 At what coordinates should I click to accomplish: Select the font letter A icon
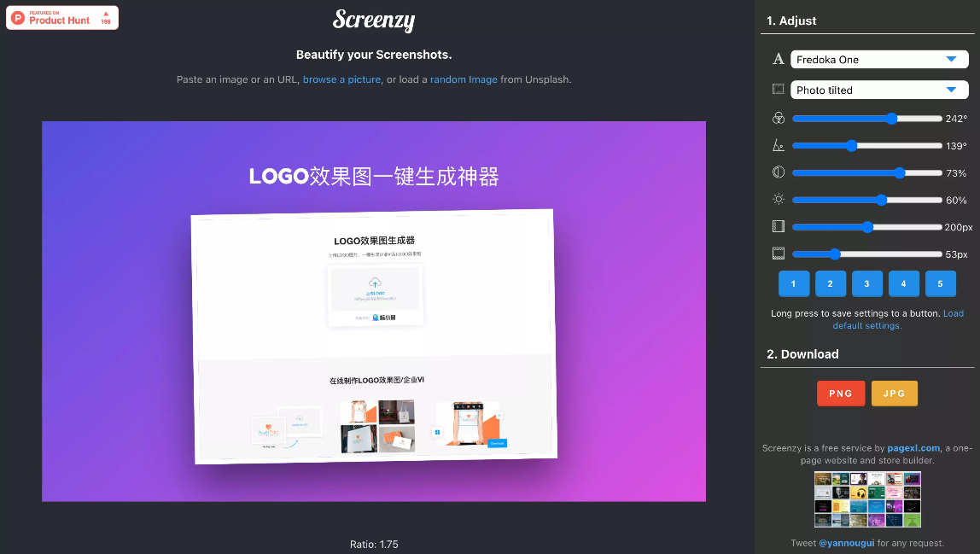point(778,59)
